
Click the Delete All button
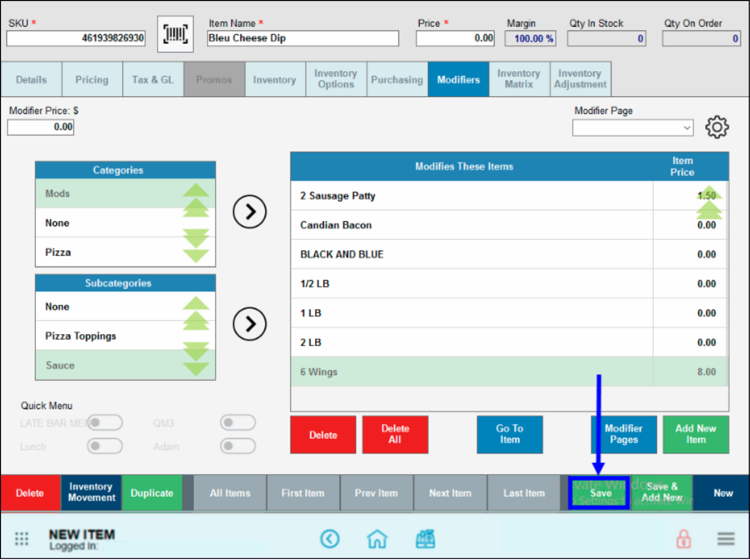tap(395, 435)
